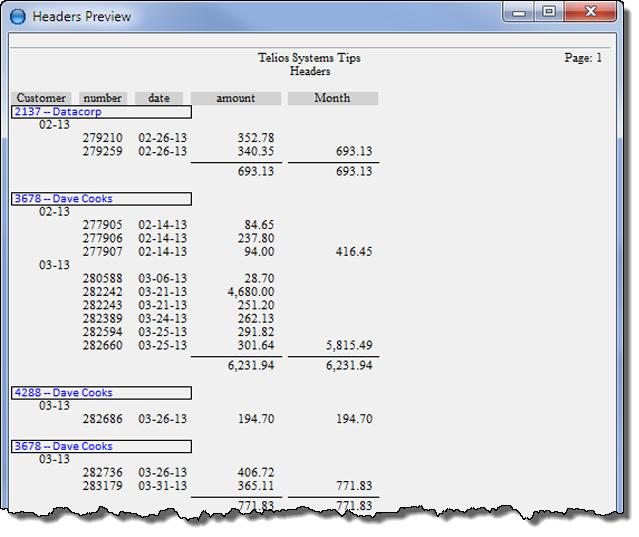Viewport: 639px width, 537px height.
Task: Click the Telios Systems Tips report title
Action: (309, 58)
